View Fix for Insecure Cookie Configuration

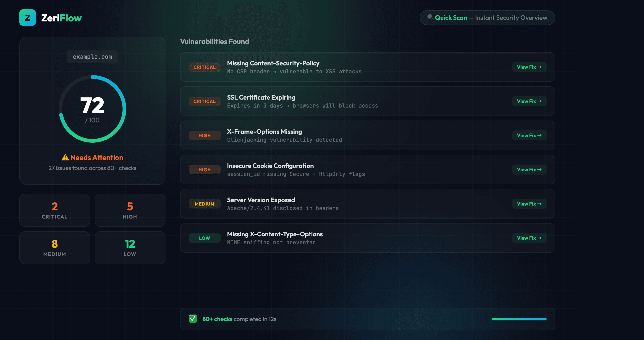[529, 170]
